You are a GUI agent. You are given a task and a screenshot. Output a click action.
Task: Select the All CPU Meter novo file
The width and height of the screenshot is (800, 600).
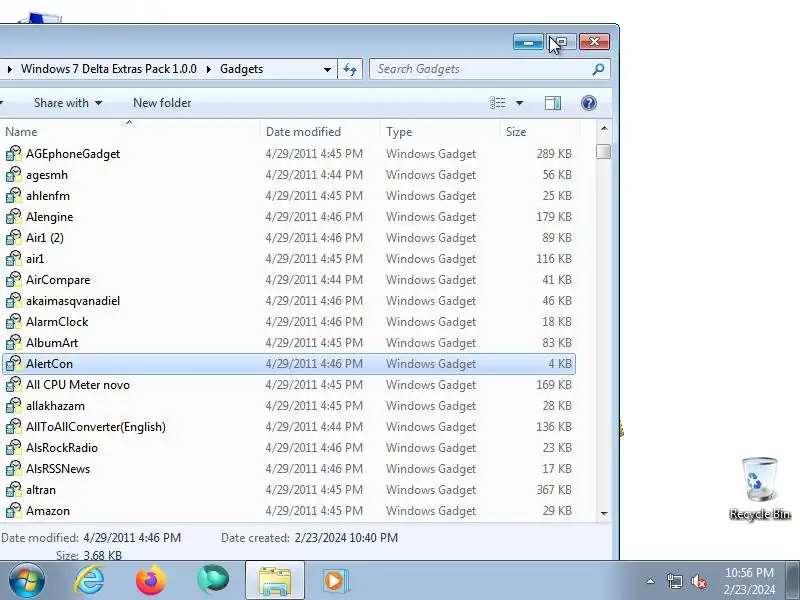pos(78,385)
